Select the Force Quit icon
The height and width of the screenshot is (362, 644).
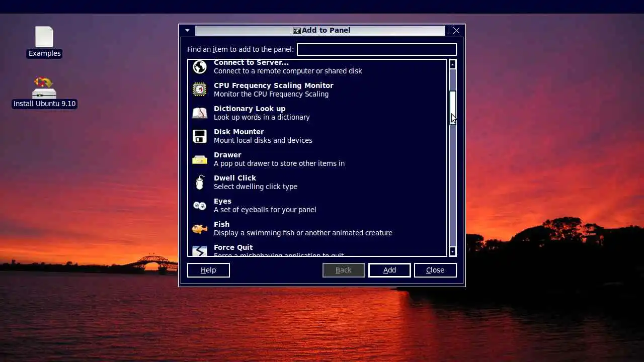click(x=200, y=250)
